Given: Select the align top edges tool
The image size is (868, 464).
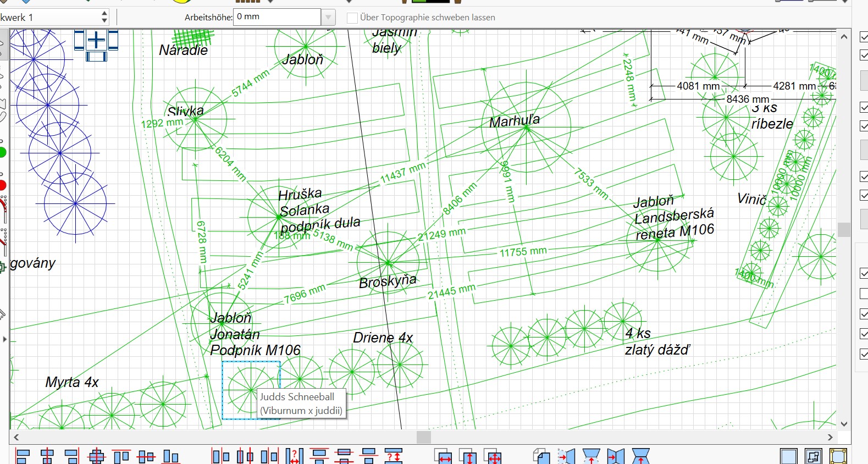Looking at the screenshot, I should point(121,456).
